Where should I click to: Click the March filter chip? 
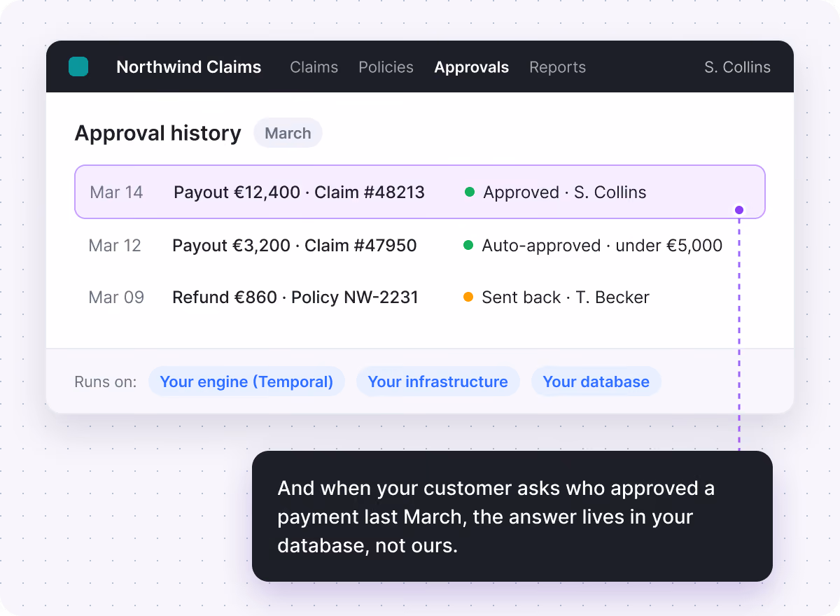point(288,133)
